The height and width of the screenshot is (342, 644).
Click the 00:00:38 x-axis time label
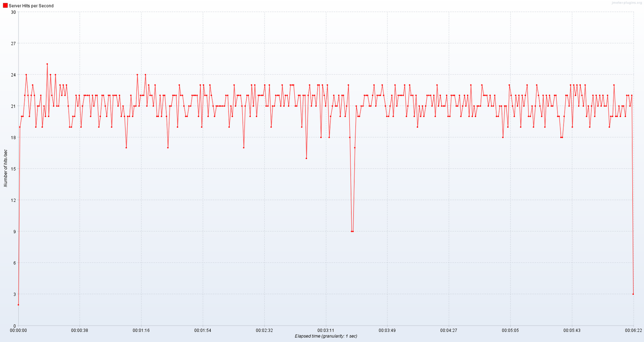coord(80,330)
